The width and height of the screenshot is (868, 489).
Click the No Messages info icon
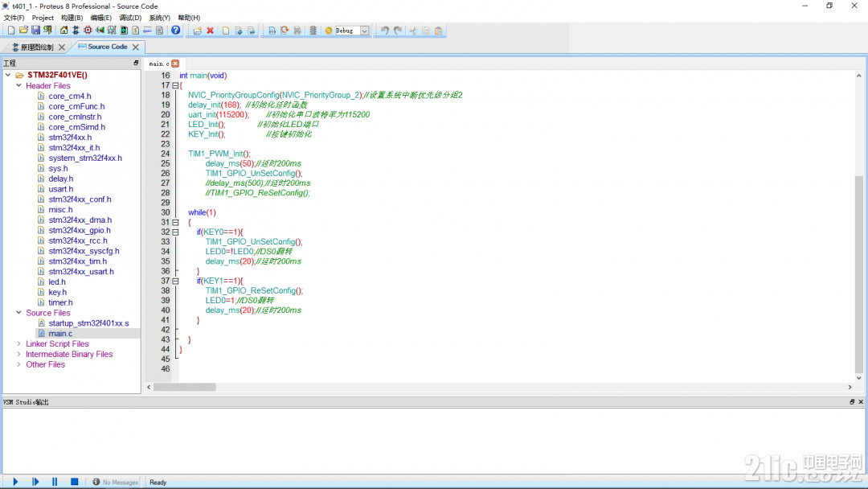(x=96, y=482)
